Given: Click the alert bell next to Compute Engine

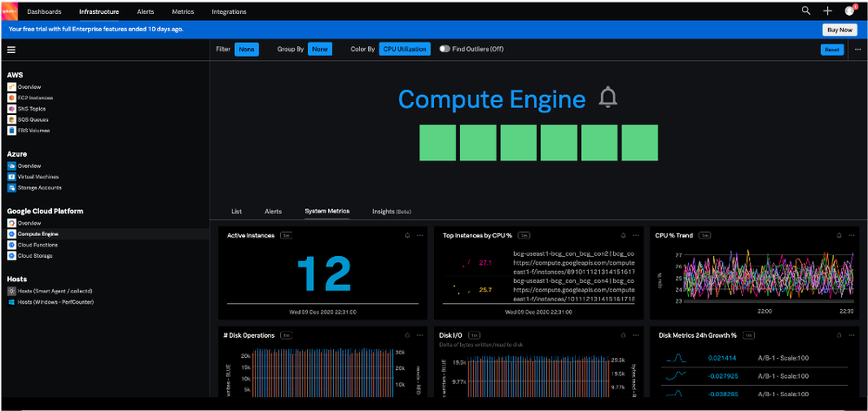Looking at the screenshot, I should [608, 98].
